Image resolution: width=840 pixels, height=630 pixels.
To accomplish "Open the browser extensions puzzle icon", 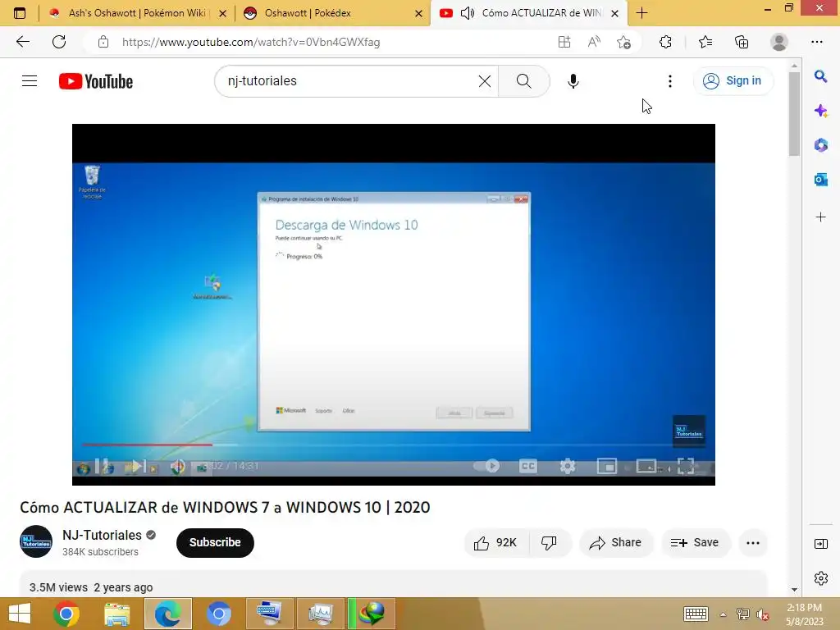I will (665, 42).
